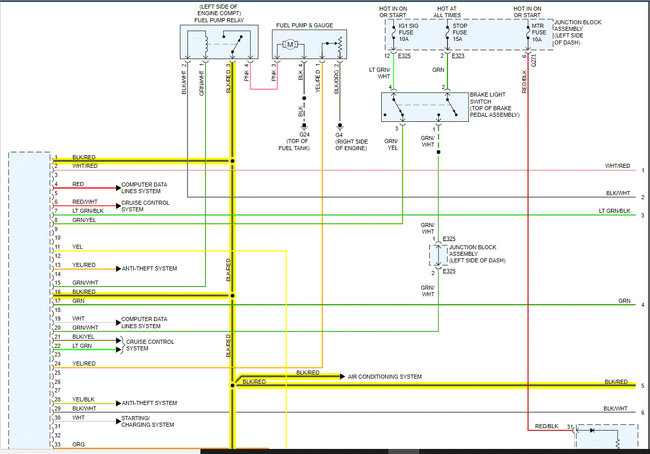
Task: Click BLK/WHT label at right edge line 6
Action: (615, 408)
